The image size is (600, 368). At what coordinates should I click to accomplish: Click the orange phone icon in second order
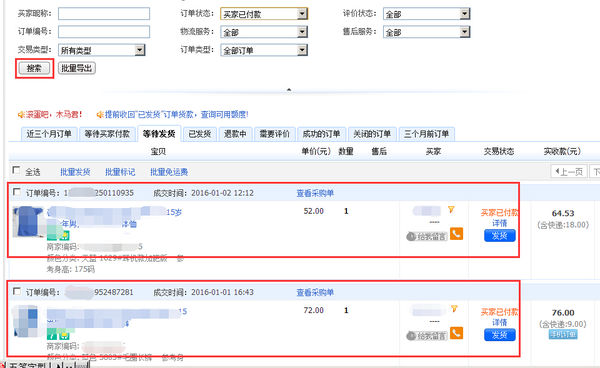(456, 333)
